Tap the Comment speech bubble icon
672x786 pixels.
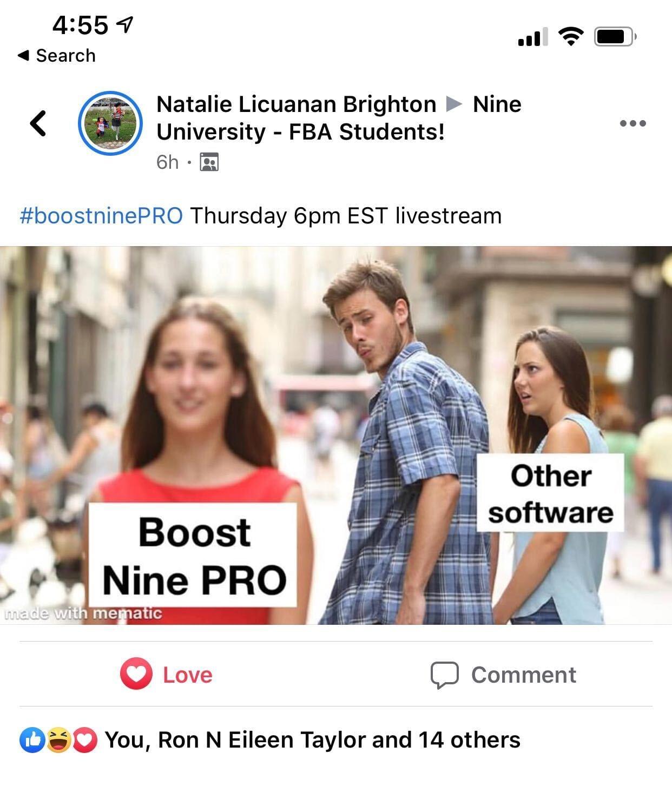tap(444, 675)
